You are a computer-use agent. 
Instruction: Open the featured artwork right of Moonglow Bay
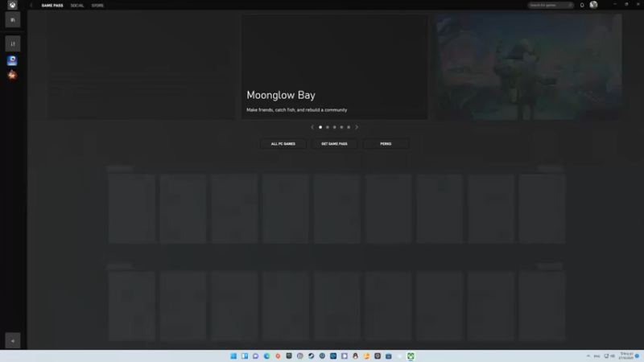529,67
